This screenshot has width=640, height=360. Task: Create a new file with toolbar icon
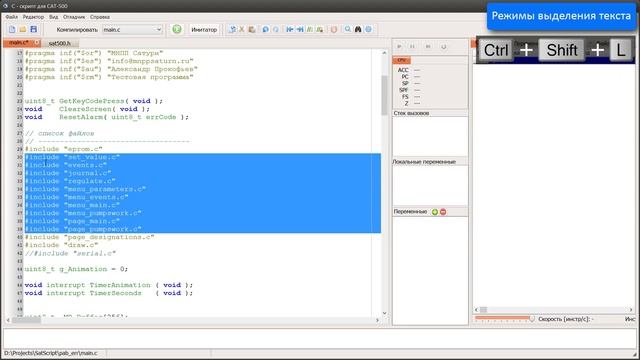(x=12, y=29)
